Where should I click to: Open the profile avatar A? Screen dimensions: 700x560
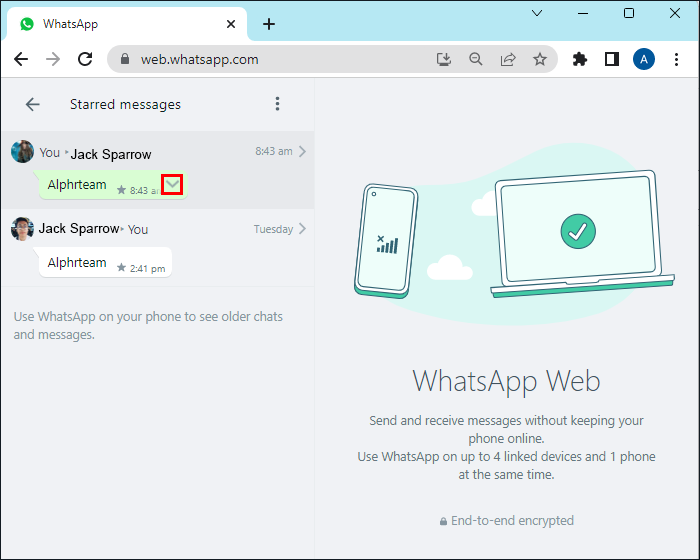[644, 59]
